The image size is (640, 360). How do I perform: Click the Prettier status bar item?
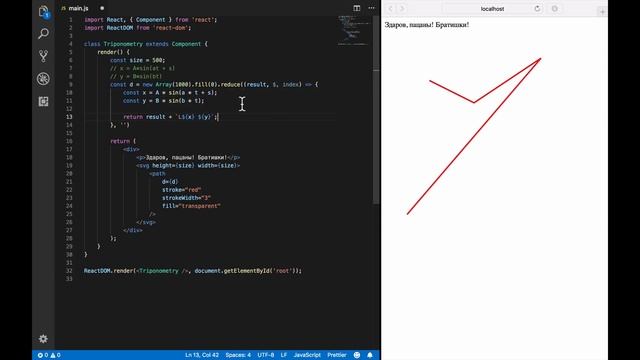(x=337, y=355)
